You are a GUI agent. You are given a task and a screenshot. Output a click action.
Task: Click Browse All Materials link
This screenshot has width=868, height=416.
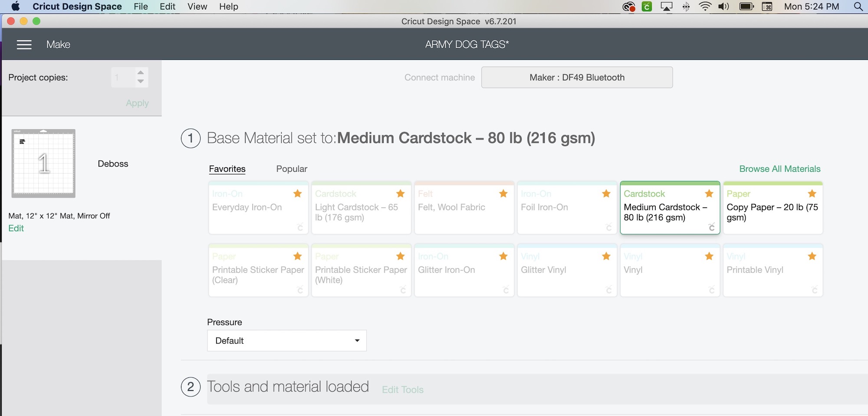(x=780, y=169)
